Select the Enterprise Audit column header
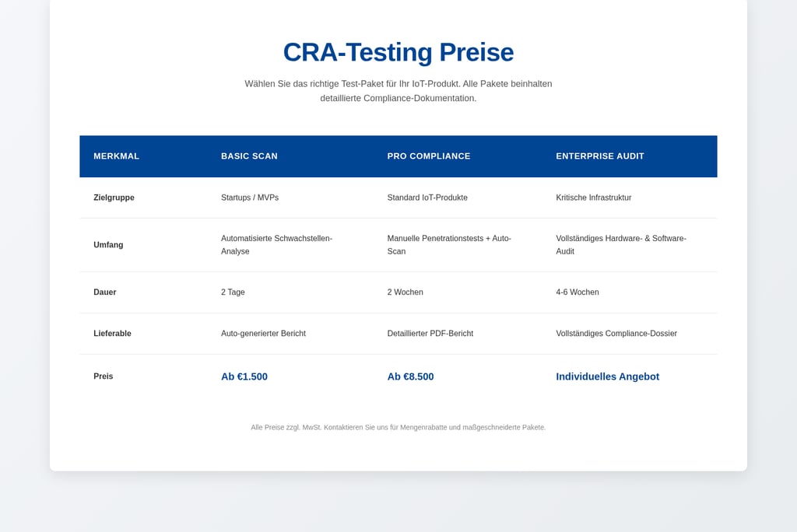797x532 pixels. pyautogui.click(x=600, y=156)
